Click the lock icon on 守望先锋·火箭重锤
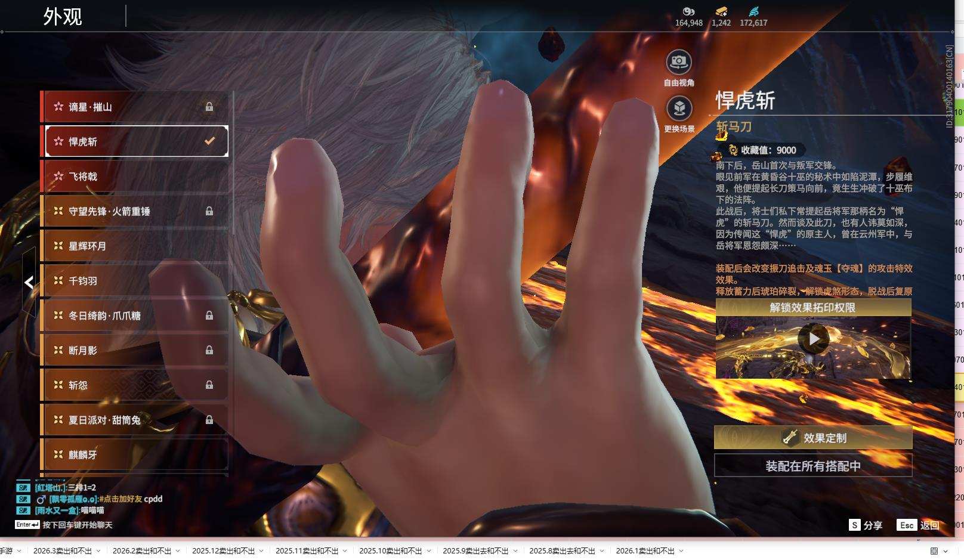Image resolution: width=964 pixels, height=560 pixels. tap(209, 211)
